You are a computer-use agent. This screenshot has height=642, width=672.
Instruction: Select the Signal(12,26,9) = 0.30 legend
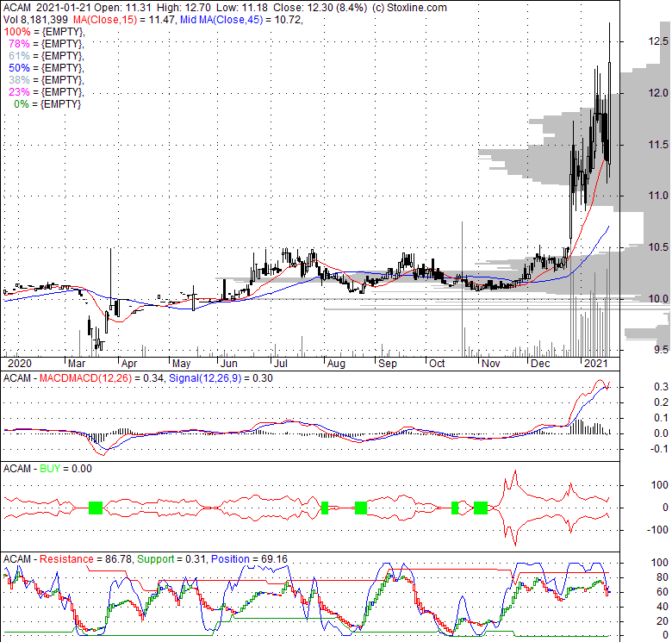click(x=221, y=378)
